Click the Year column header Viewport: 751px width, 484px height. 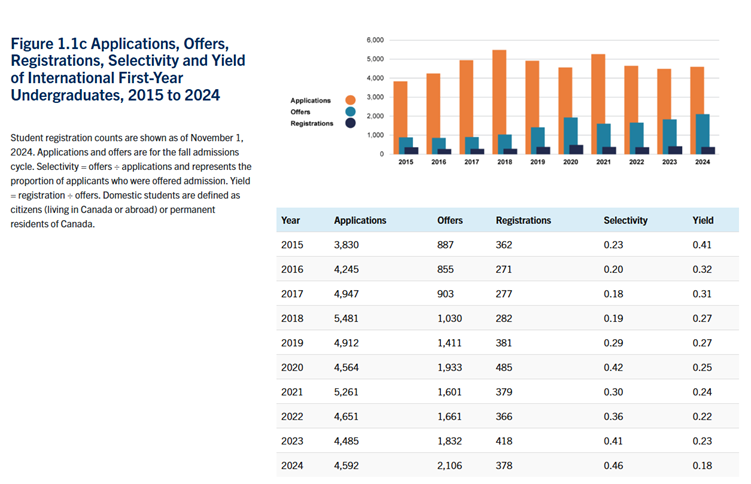(x=291, y=220)
